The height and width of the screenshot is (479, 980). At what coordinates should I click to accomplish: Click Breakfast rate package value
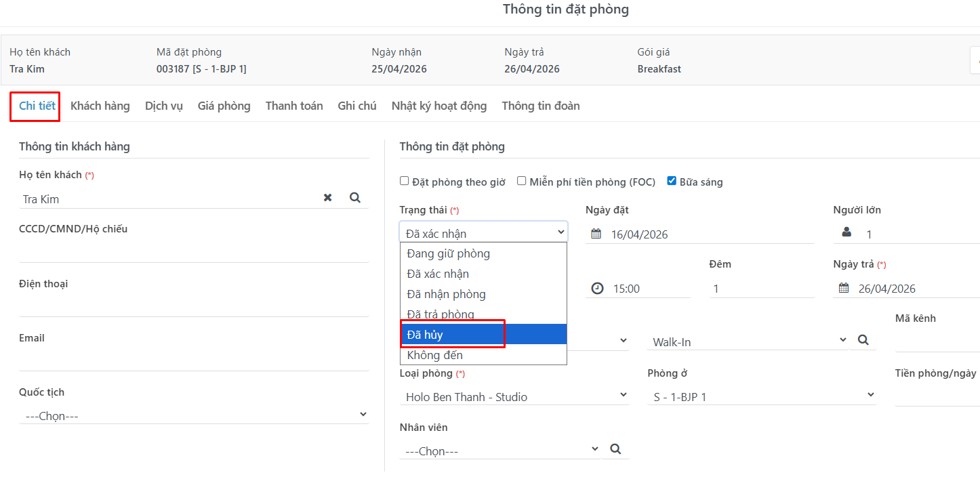[x=659, y=69]
